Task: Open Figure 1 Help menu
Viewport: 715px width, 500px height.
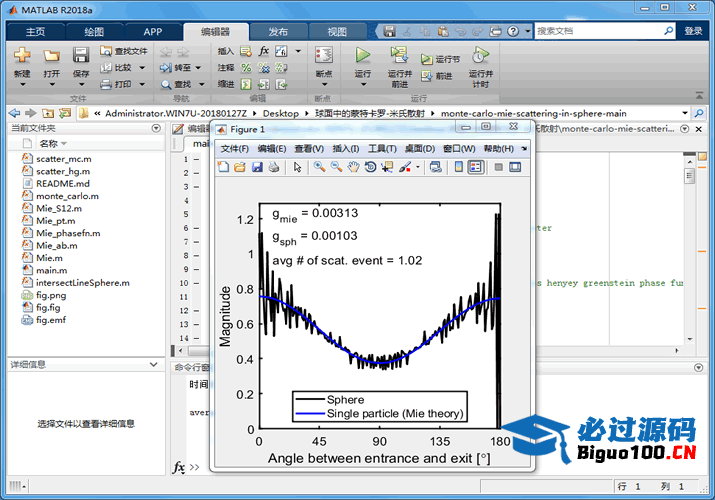Action: [498, 149]
